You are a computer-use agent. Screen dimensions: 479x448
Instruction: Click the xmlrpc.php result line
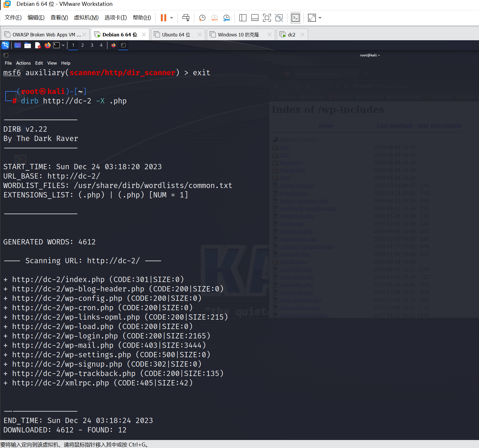[x=98, y=383]
